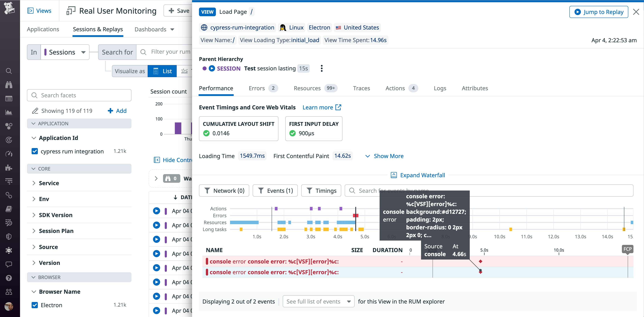Expand the Service facet section
Viewport: 644px width, 317px height.
[49, 183]
